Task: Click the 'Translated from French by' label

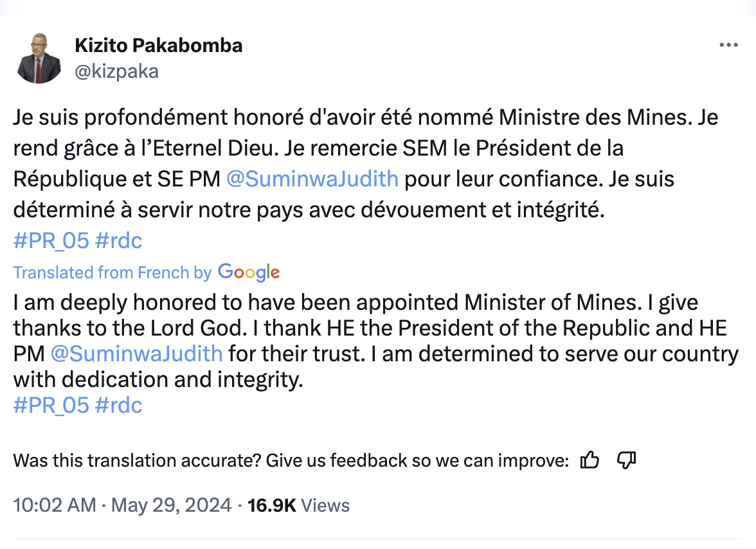Action: coord(112,273)
